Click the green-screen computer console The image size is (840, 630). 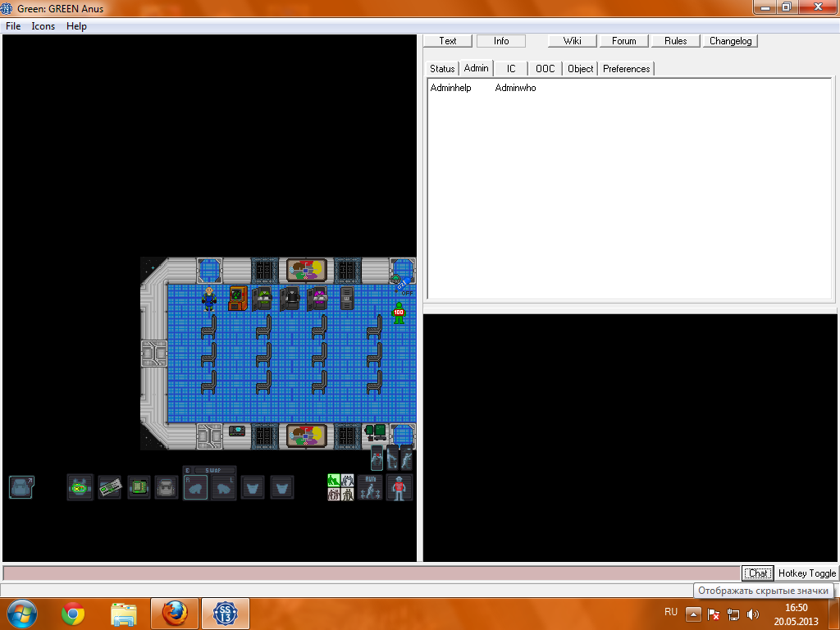[x=375, y=431]
